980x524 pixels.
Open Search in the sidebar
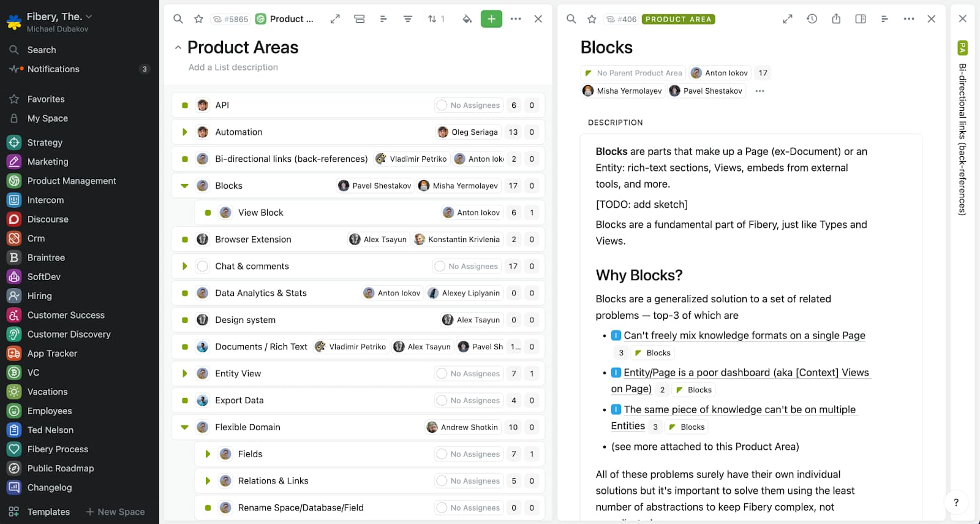click(42, 50)
